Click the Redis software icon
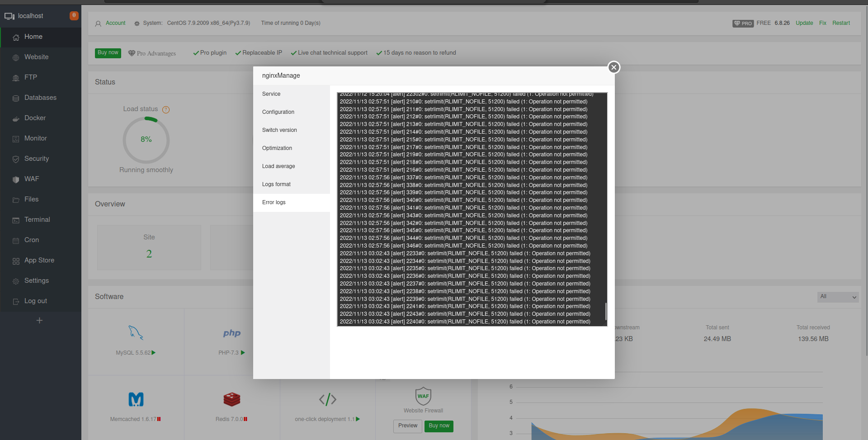This screenshot has height=440, width=868. (x=231, y=399)
